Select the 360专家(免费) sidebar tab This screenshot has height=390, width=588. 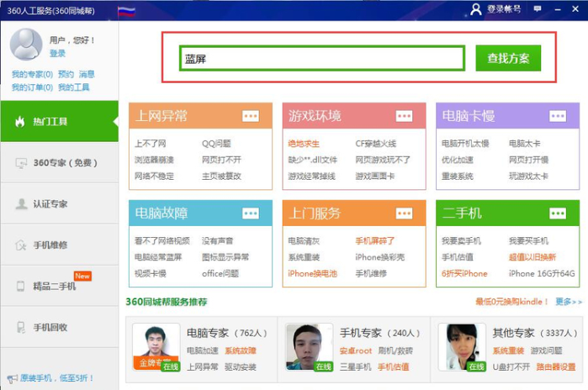(59, 162)
